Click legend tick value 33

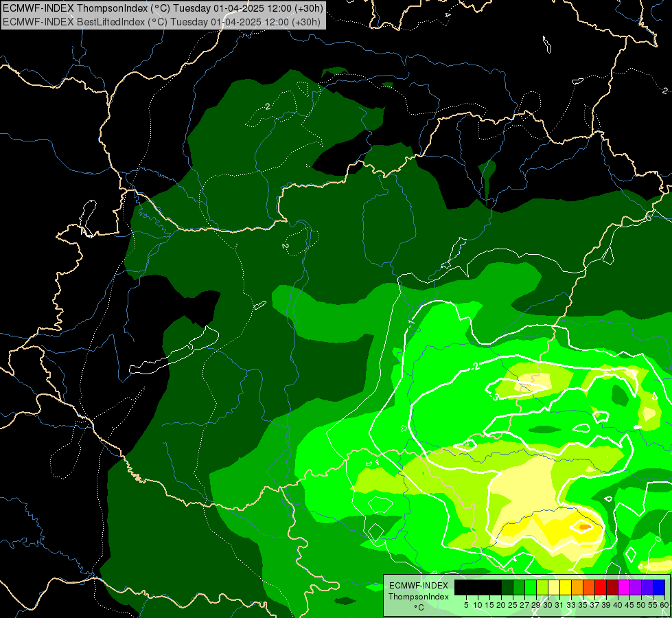point(571,605)
